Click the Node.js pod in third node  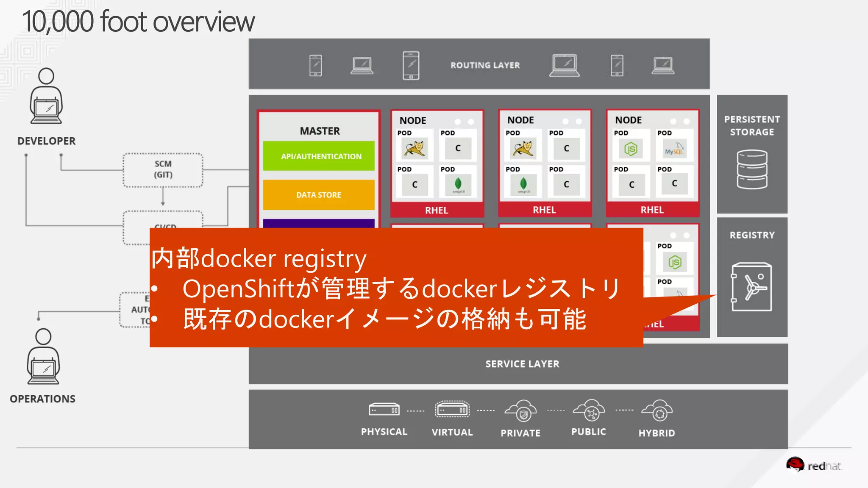point(631,149)
